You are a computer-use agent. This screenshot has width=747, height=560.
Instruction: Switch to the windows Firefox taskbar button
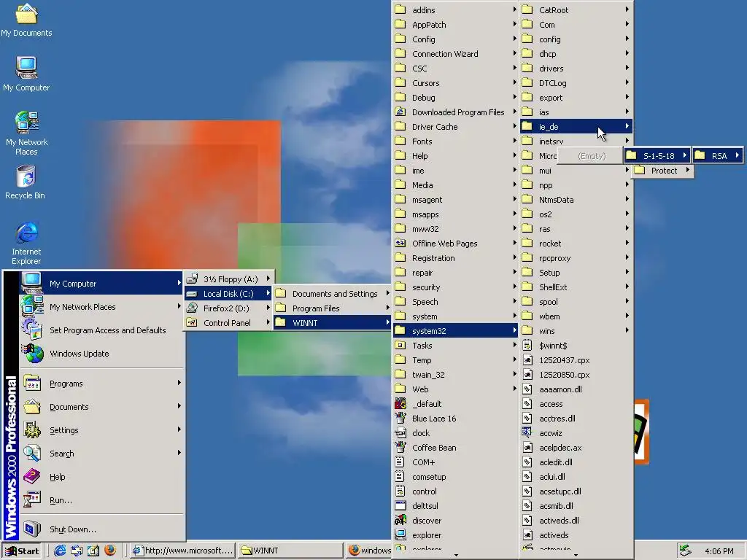point(368,551)
